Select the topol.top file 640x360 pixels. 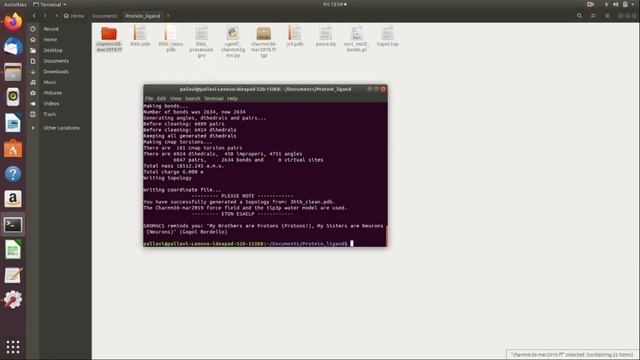[x=387, y=36]
